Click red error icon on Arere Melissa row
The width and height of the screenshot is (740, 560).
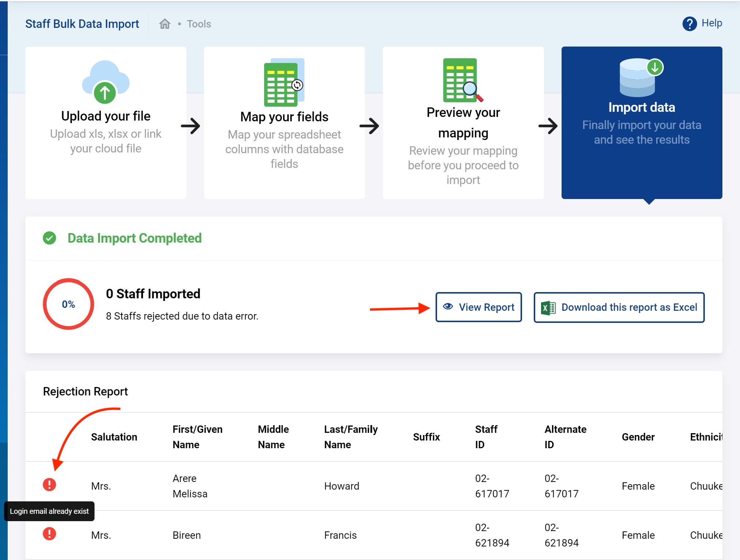click(x=49, y=485)
